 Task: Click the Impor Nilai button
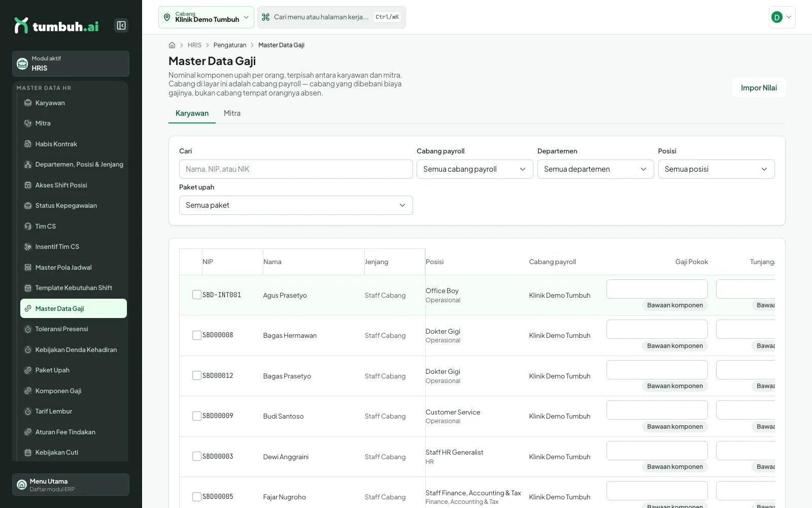click(x=759, y=87)
